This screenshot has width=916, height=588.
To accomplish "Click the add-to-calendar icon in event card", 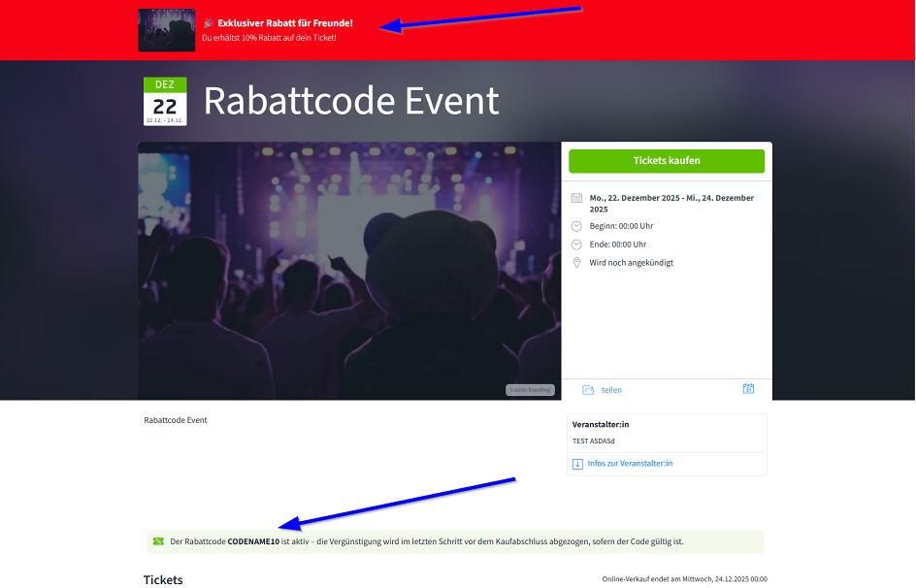I will (748, 389).
